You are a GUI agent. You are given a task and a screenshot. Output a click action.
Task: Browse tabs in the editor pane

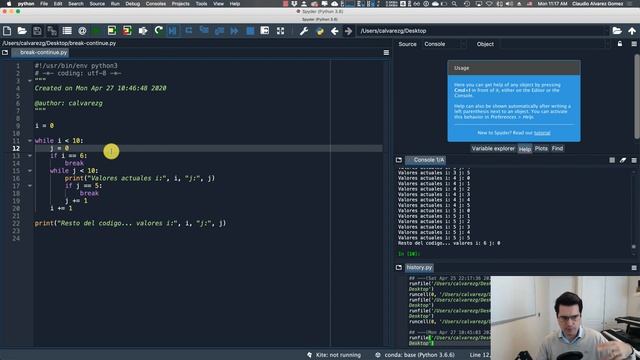[x=5, y=53]
